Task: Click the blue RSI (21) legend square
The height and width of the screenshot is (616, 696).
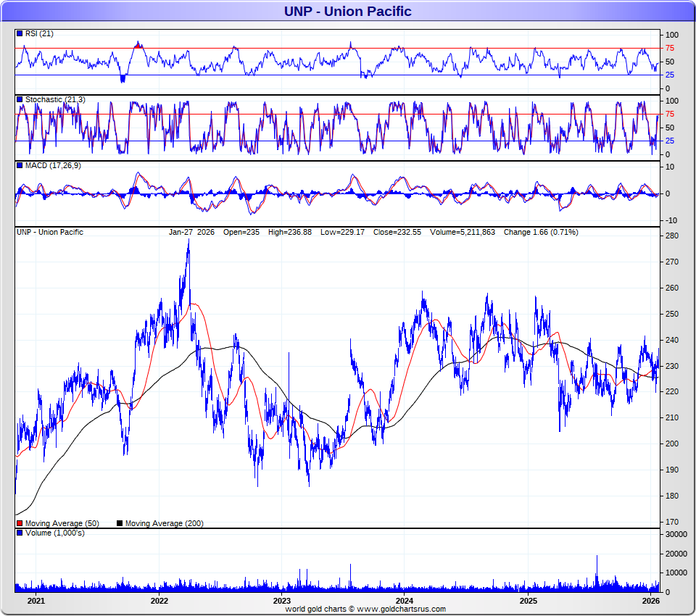Action: [x=20, y=33]
